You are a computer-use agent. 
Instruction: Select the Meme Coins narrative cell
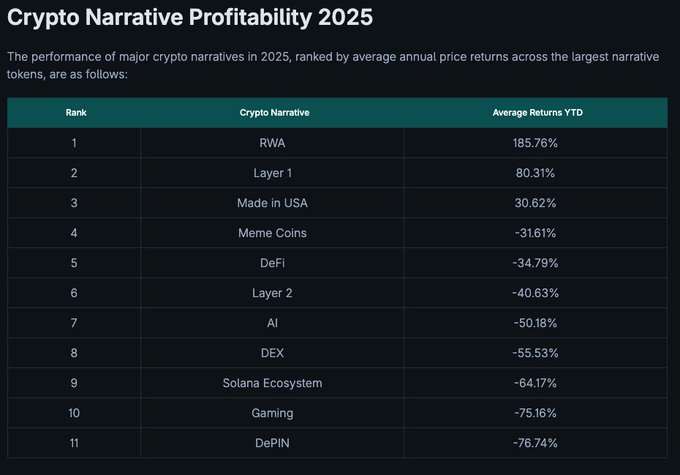point(272,233)
